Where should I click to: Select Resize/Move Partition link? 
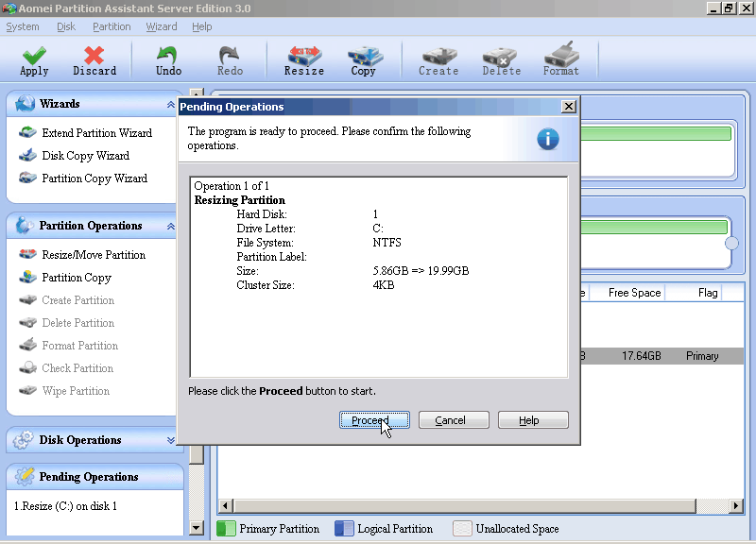94,254
